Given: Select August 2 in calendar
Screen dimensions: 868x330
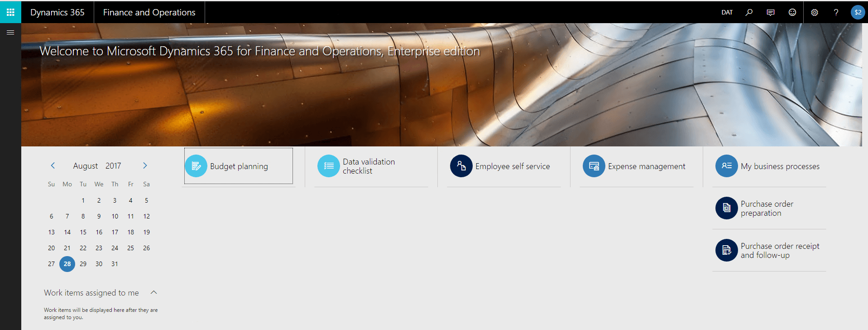Looking at the screenshot, I should click(x=99, y=200).
